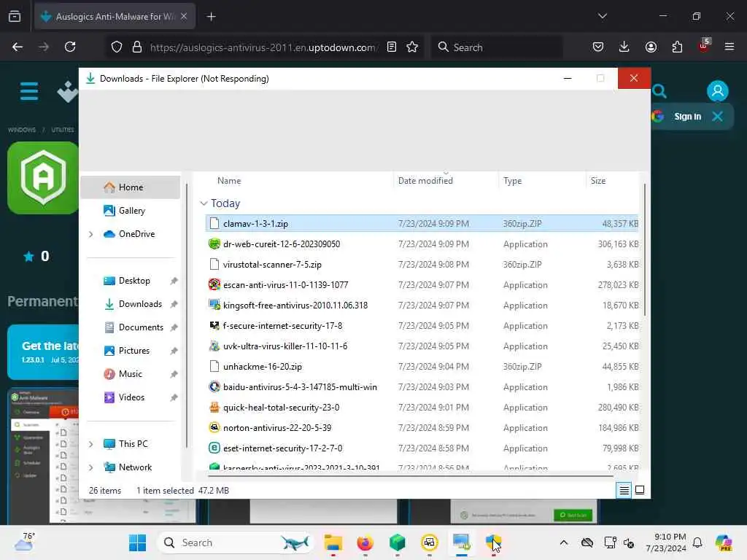Show hidden system tray icons
The width and height of the screenshot is (747, 560).
564,542
